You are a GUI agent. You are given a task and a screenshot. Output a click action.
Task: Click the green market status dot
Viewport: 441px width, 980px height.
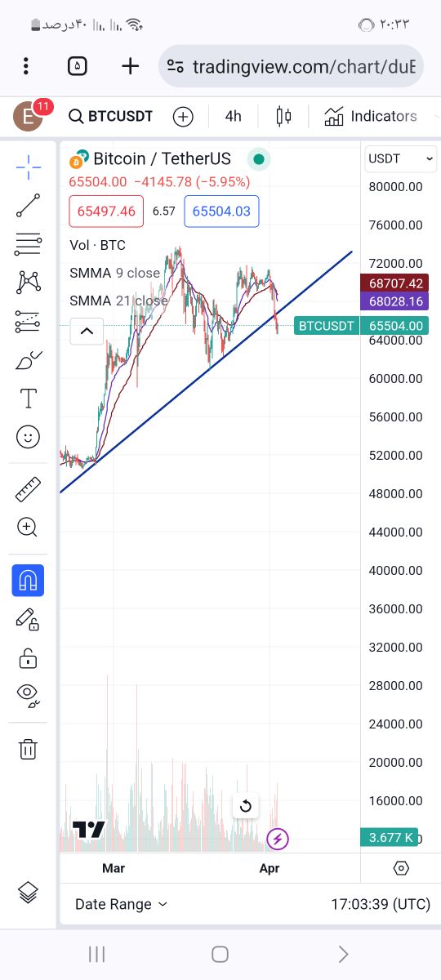click(x=259, y=159)
